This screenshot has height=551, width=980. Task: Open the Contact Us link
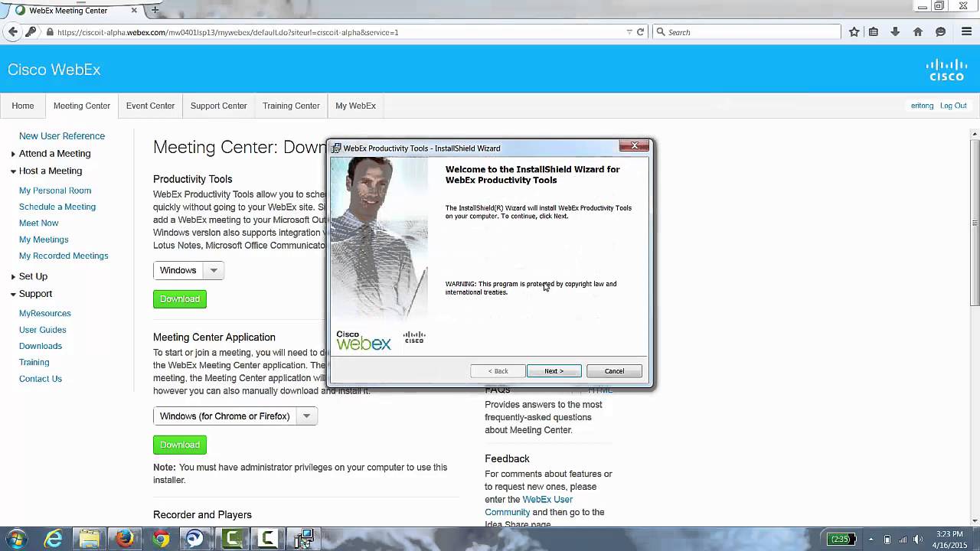point(41,379)
